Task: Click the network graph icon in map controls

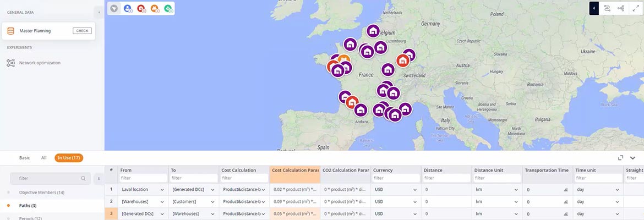Action: [x=620, y=8]
